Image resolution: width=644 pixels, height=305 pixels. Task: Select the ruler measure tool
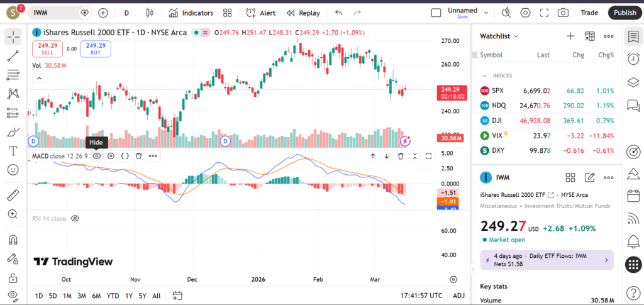[x=13, y=195]
